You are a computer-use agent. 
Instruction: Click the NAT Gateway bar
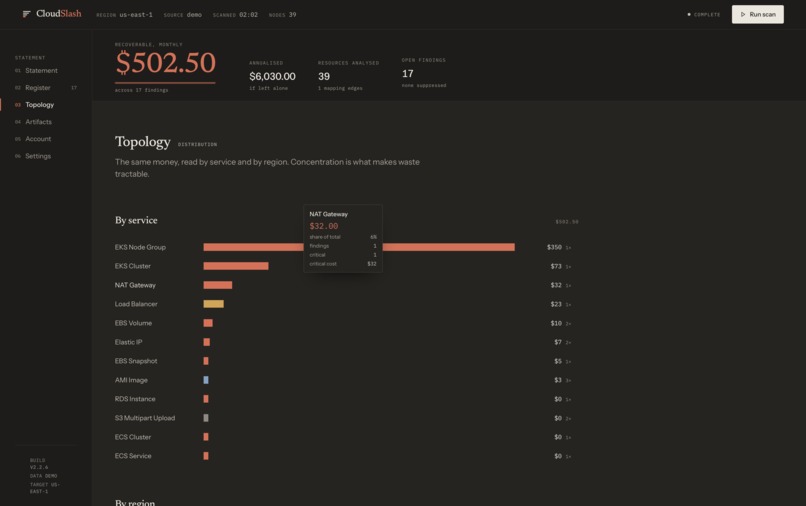pos(218,285)
